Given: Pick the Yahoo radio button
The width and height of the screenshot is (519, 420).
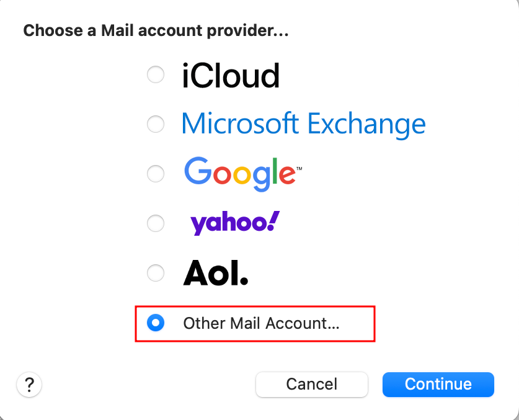Looking at the screenshot, I should point(156,223).
